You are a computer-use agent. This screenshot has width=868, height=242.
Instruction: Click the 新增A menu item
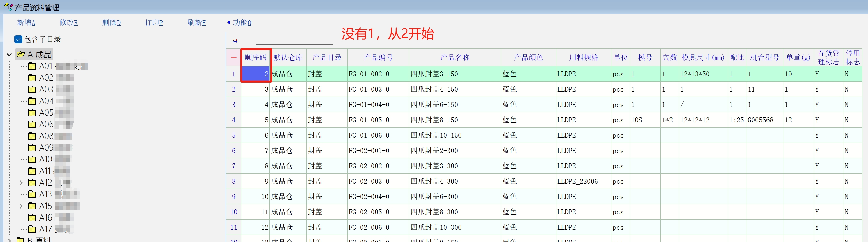(x=26, y=23)
